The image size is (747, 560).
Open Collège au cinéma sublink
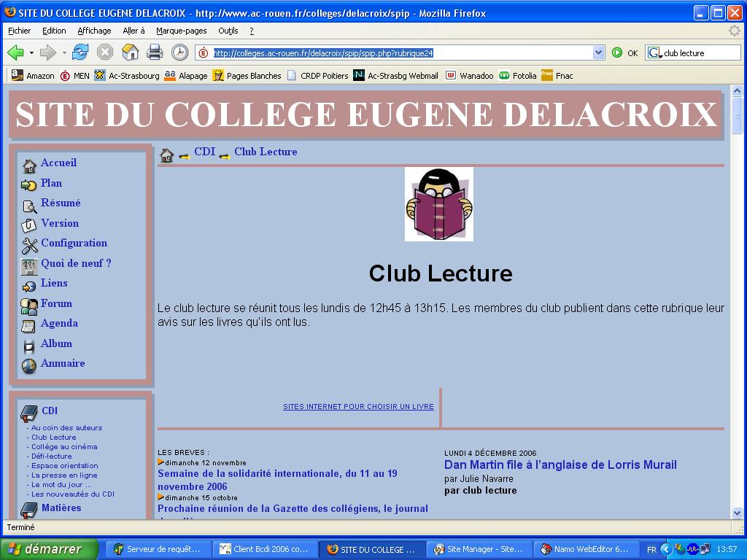(x=64, y=447)
